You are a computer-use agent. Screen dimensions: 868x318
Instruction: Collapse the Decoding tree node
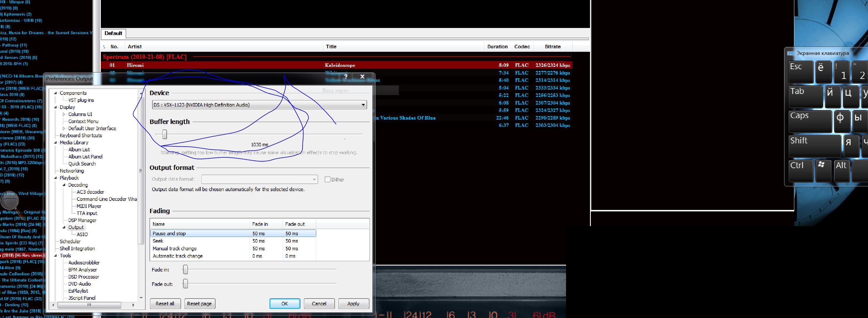coord(64,185)
